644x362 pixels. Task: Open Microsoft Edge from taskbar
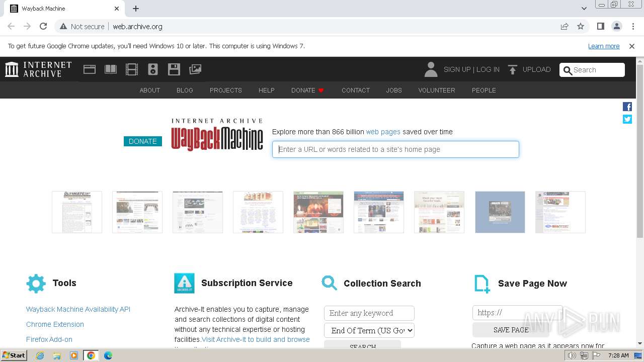pos(108,355)
